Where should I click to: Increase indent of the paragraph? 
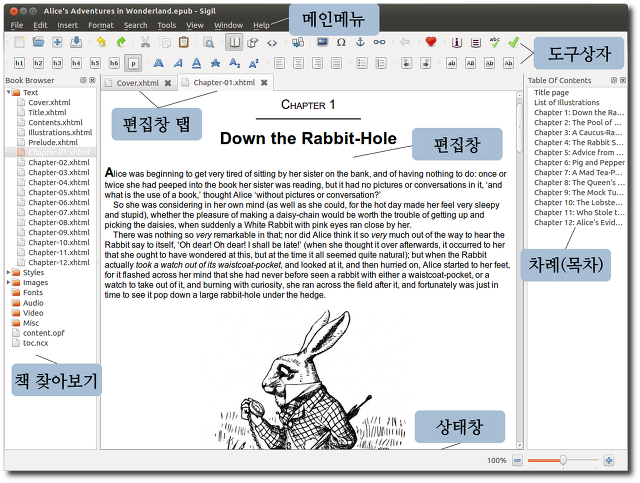click(425, 63)
